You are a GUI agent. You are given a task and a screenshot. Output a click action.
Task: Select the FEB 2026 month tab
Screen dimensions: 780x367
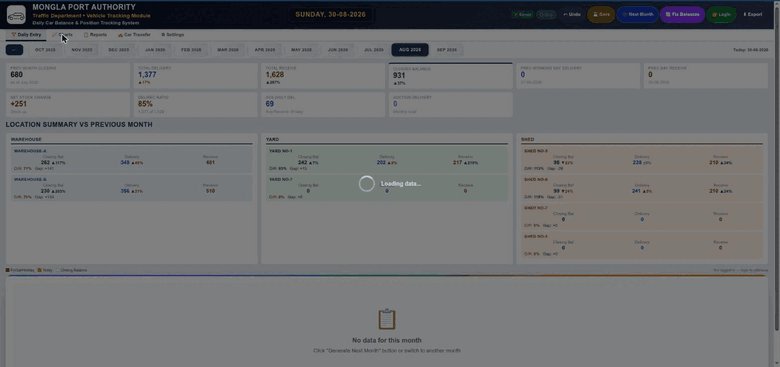coord(191,50)
